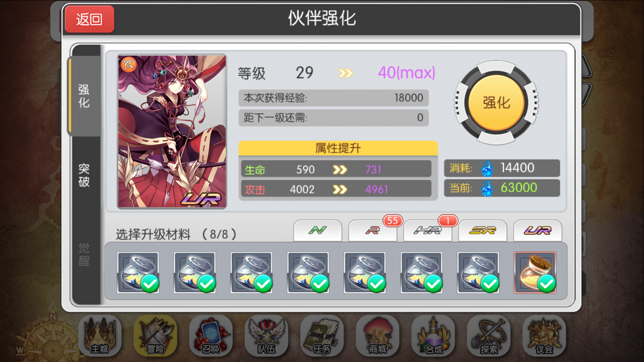Filter materials by R rarity

[x=373, y=231]
